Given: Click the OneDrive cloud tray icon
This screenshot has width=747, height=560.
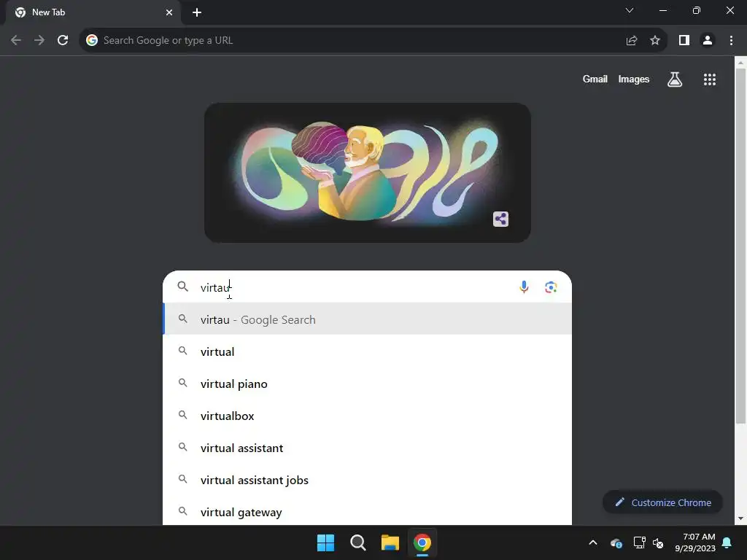Looking at the screenshot, I should coord(616,542).
